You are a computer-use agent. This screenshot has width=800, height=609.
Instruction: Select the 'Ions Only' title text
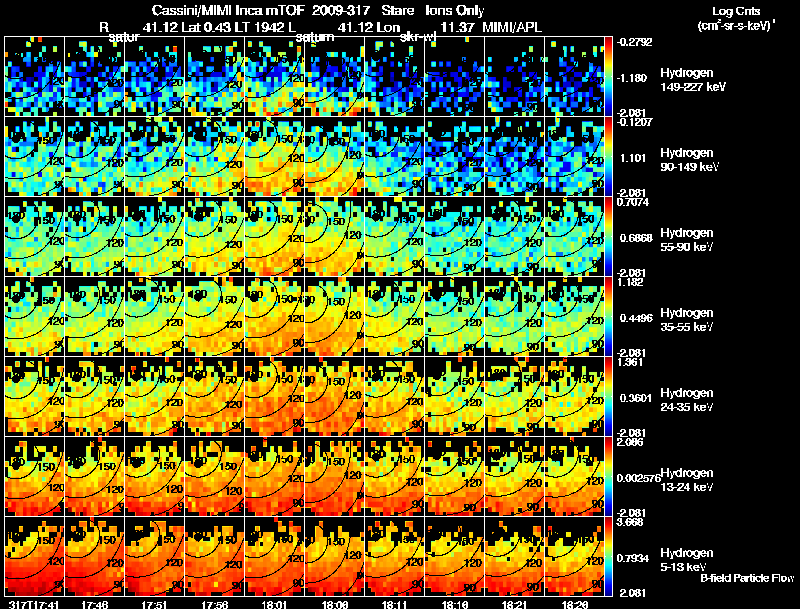pos(455,10)
